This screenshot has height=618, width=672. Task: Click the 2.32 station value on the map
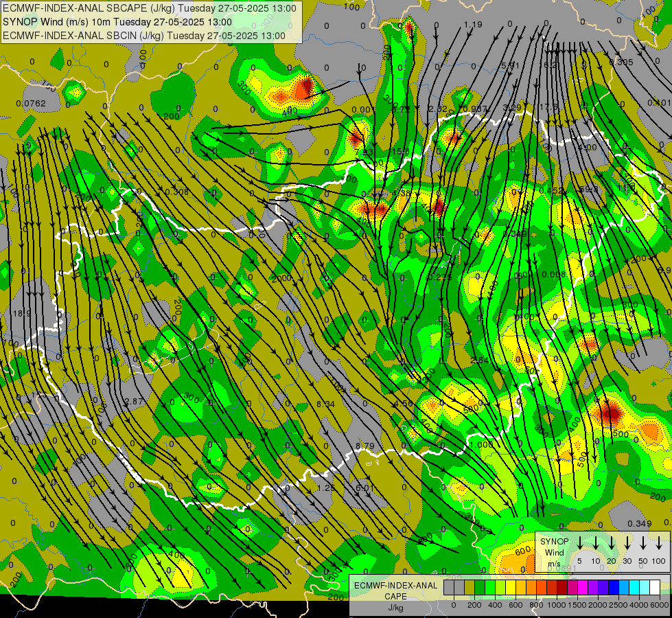coord(438,109)
